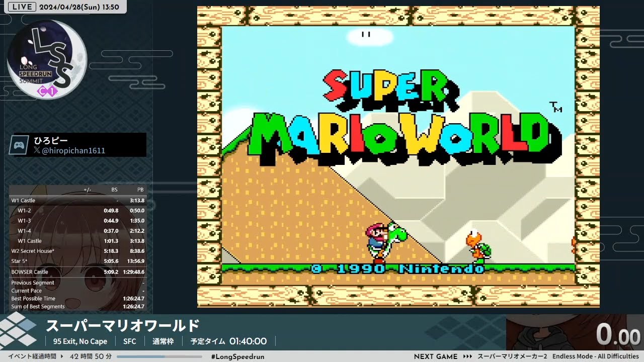Viewport: 644px width, 362px height.
Task: Click the @hiropichan1611 handle
Action: pyautogui.click(x=73, y=150)
